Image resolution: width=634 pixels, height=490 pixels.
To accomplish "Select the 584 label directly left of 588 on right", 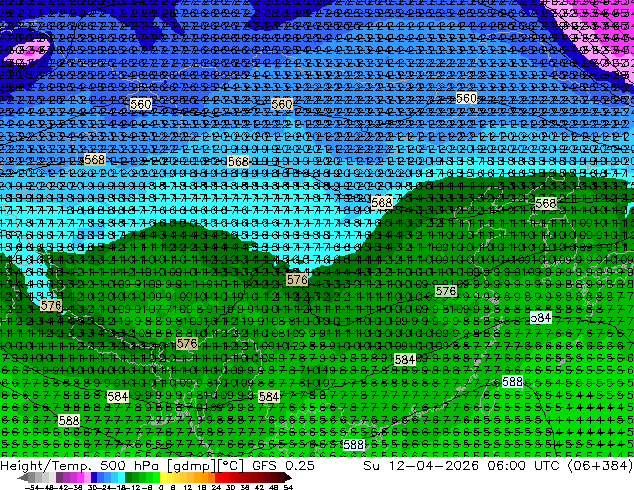I will point(405,359).
